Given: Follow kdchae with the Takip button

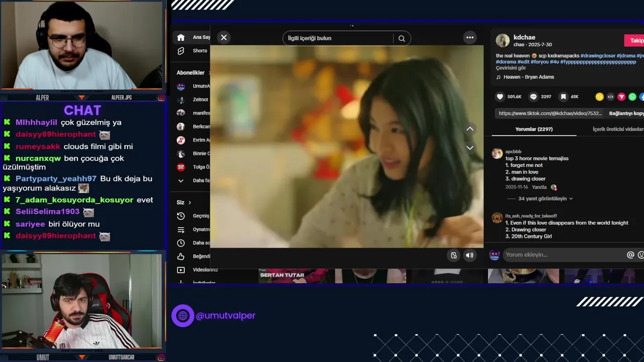Looking at the screenshot, I should pyautogui.click(x=634, y=41).
